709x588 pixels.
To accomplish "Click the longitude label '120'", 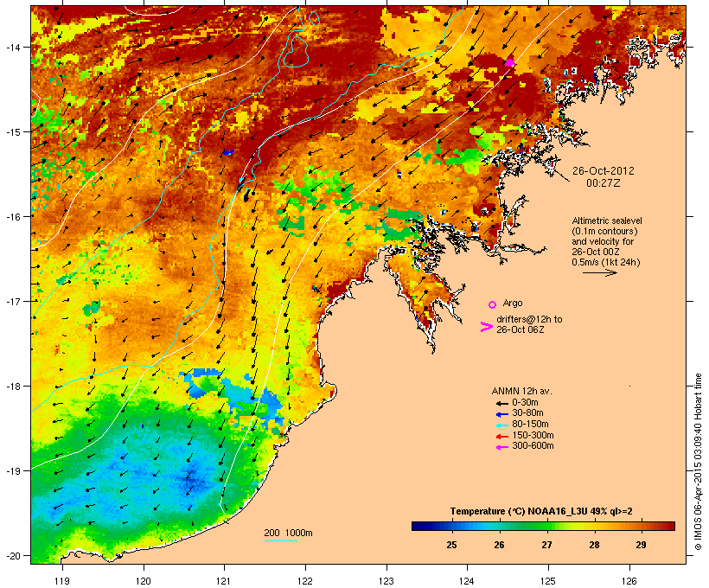I will pos(144,581).
